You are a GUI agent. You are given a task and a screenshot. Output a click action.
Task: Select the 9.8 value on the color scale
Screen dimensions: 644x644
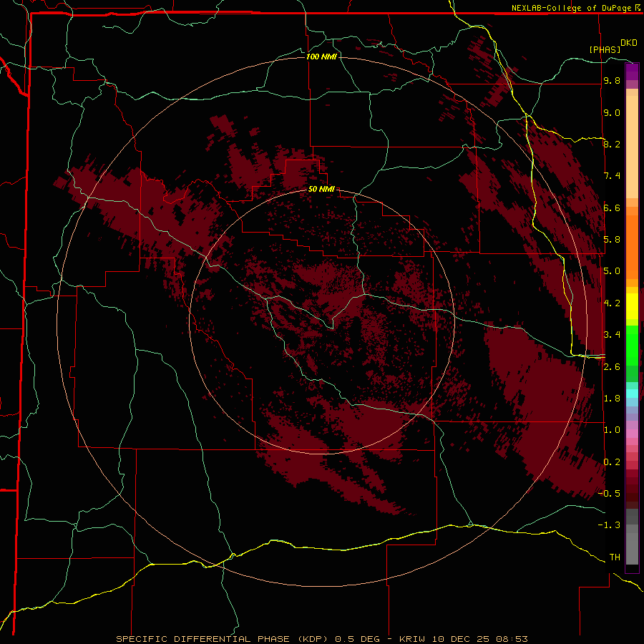[612, 81]
